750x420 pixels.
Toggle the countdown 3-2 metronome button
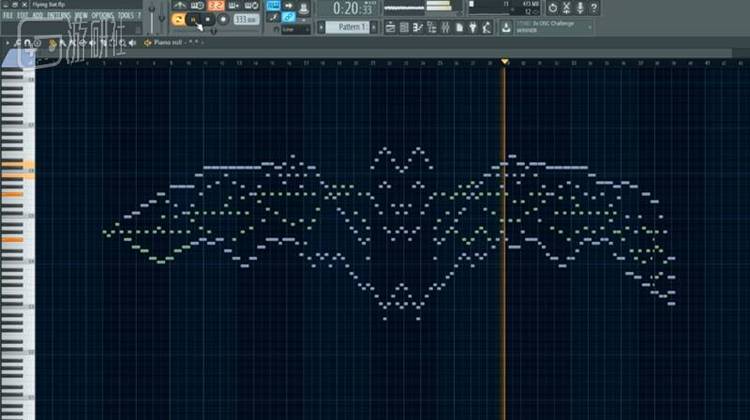coord(215,6)
